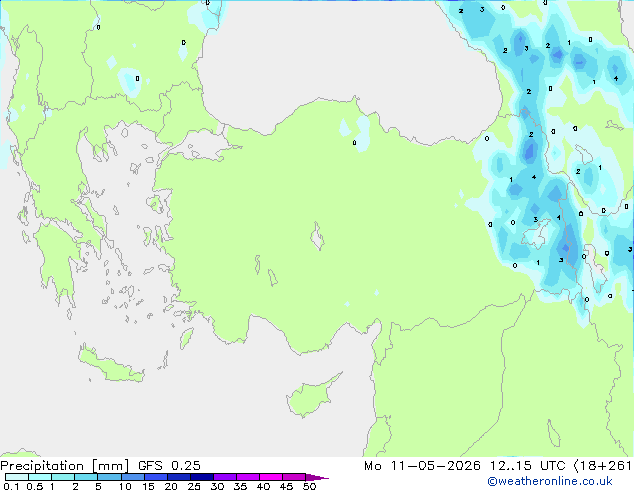This screenshot has height=490, width=634.
Task: Click the "Precipitation [mm]" title text
Action: tap(64, 466)
